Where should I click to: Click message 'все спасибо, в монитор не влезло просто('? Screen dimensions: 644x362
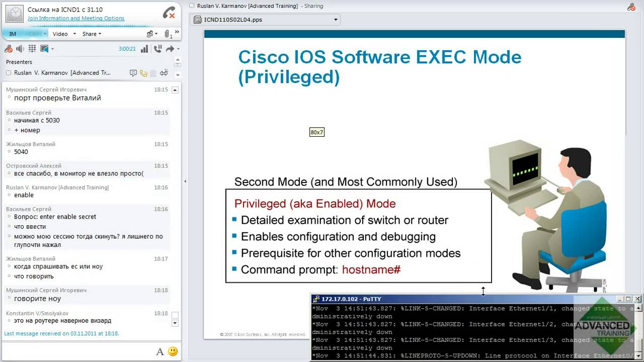point(79,173)
